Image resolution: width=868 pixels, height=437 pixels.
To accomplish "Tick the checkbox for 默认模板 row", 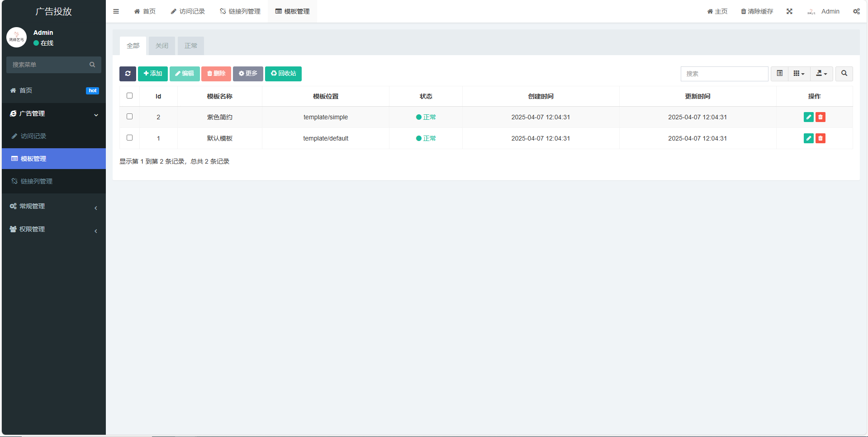I will coord(130,138).
